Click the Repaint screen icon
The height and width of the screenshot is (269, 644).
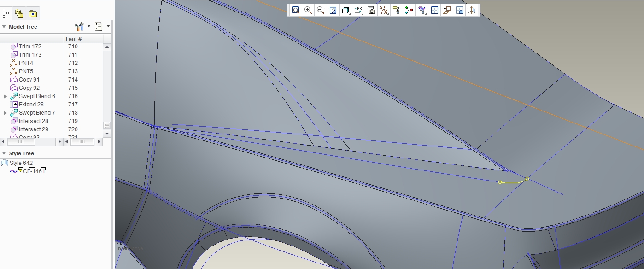[x=334, y=10]
